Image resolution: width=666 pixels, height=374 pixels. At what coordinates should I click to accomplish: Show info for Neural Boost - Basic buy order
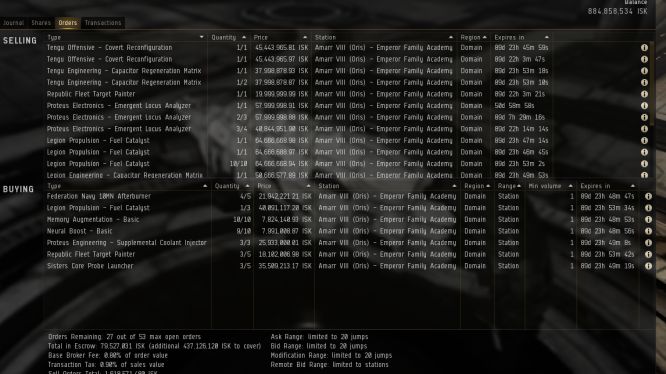point(648,231)
